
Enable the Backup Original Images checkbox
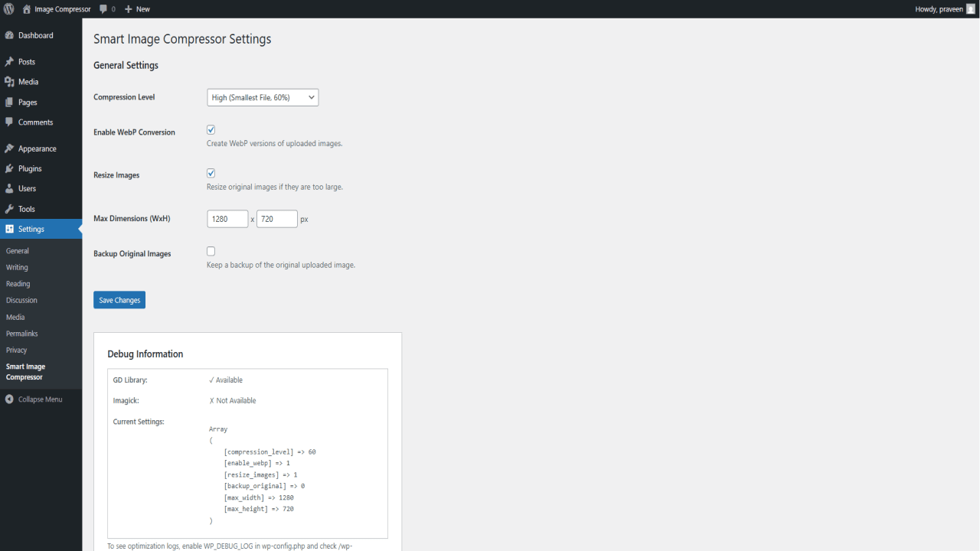pyautogui.click(x=211, y=251)
